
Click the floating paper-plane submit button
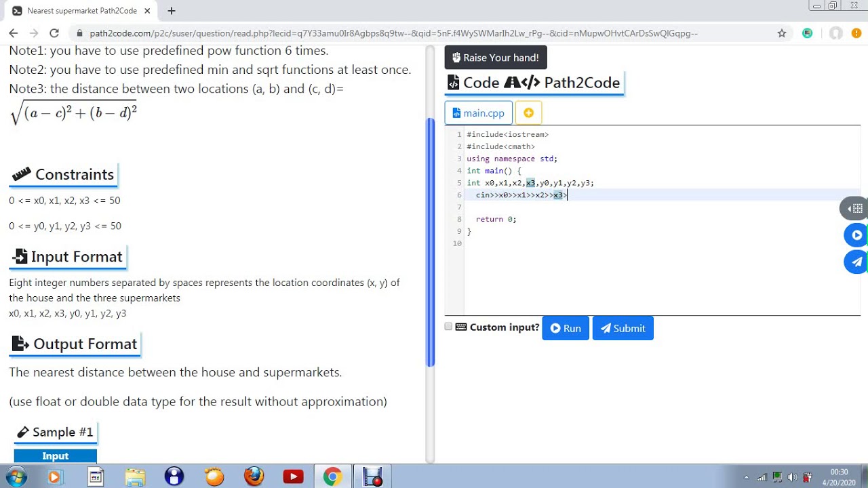(856, 262)
